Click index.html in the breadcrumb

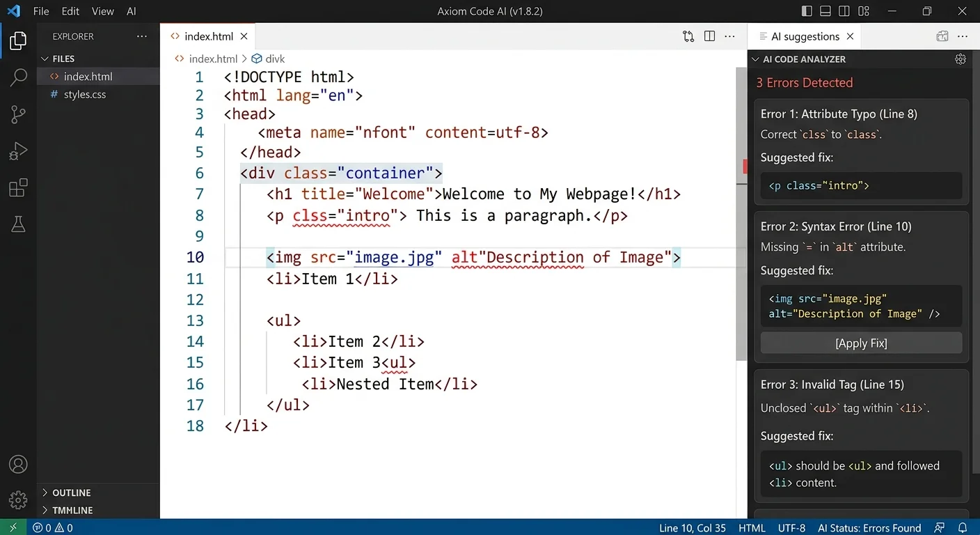[213, 59]
